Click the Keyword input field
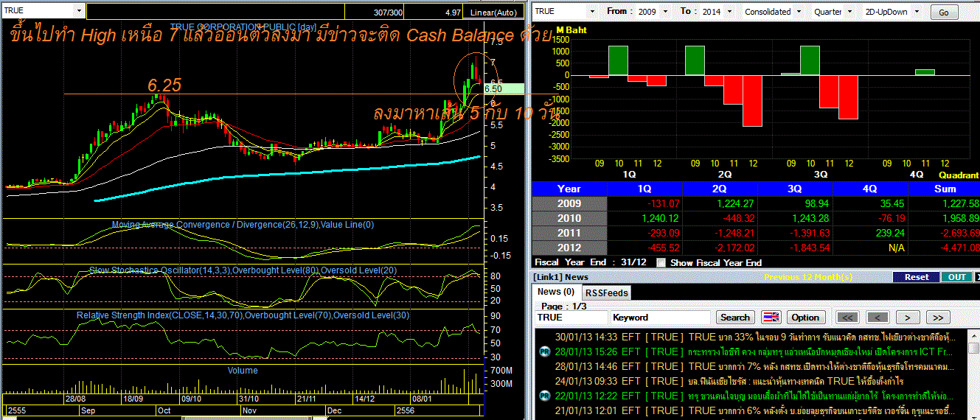This screenshot has width=980, height=420. tap(661, 317)
